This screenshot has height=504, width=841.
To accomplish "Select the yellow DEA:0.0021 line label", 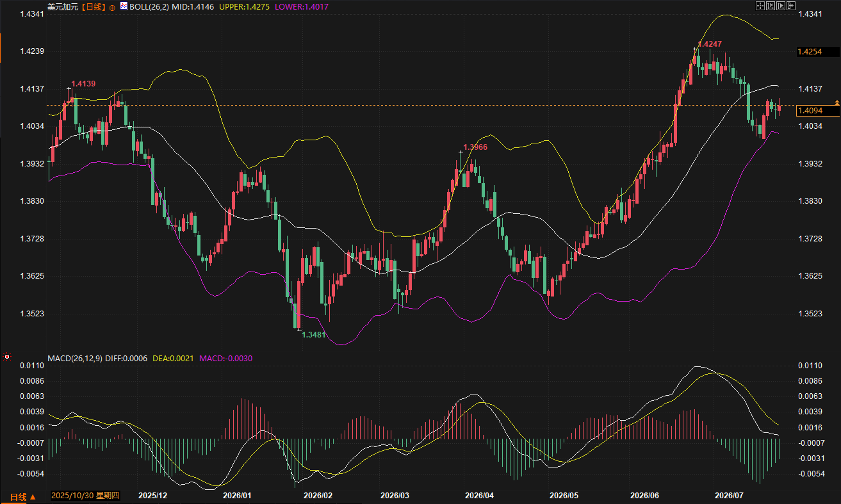I will [x=173, y=357].
